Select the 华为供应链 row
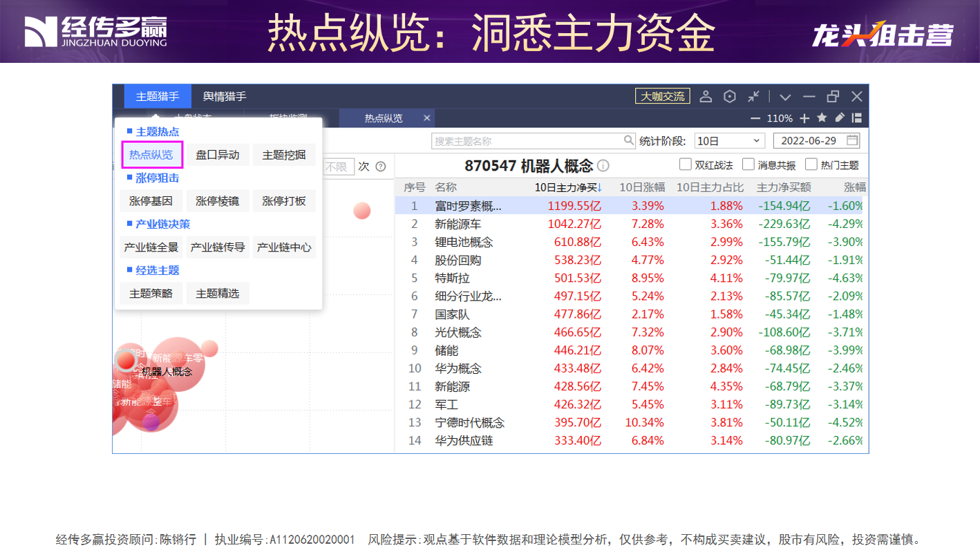 632,440
